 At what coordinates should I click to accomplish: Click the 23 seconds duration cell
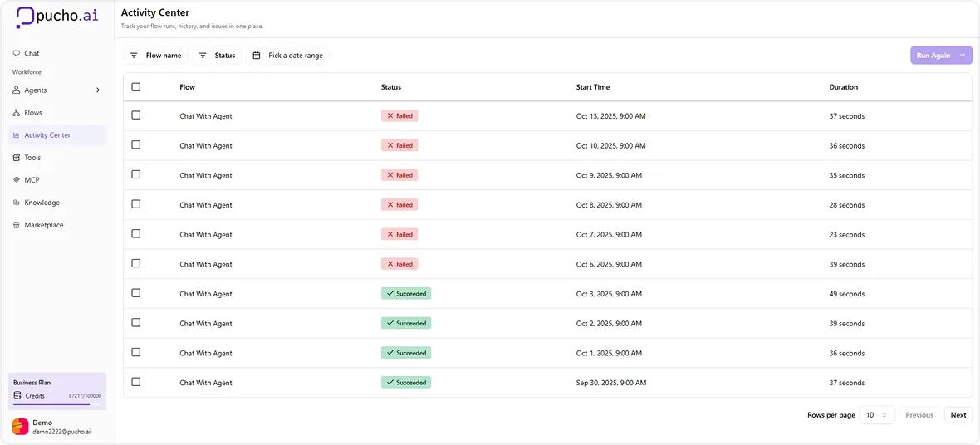pos(847,234)
